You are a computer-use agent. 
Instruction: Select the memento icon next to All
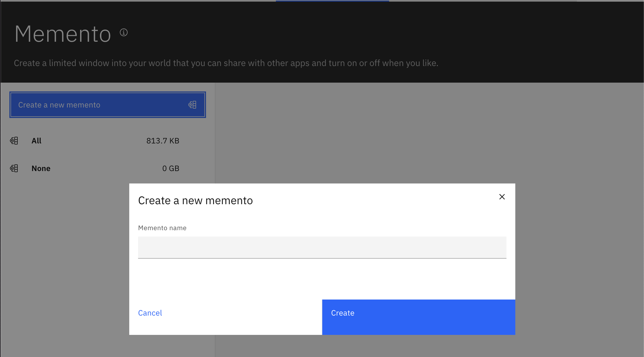(14, 141)
